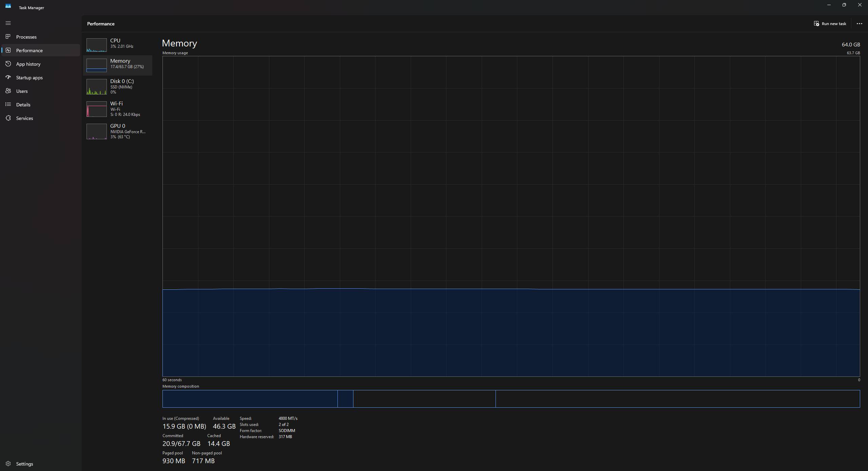Click the App history clock icon
868x471 pixels.
(8, 64)
